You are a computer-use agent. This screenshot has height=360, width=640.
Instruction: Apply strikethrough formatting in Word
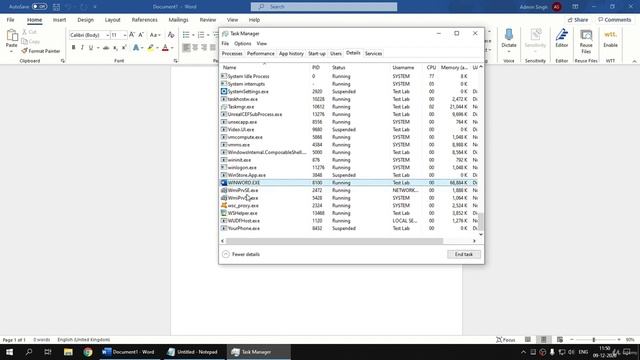pyautogui.click(x=106, y=48)
